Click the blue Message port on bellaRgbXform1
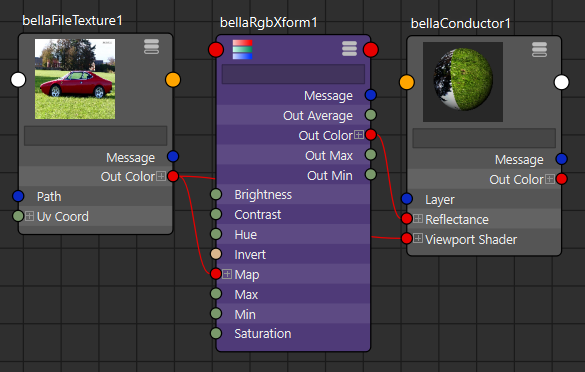 pos(370,95)
